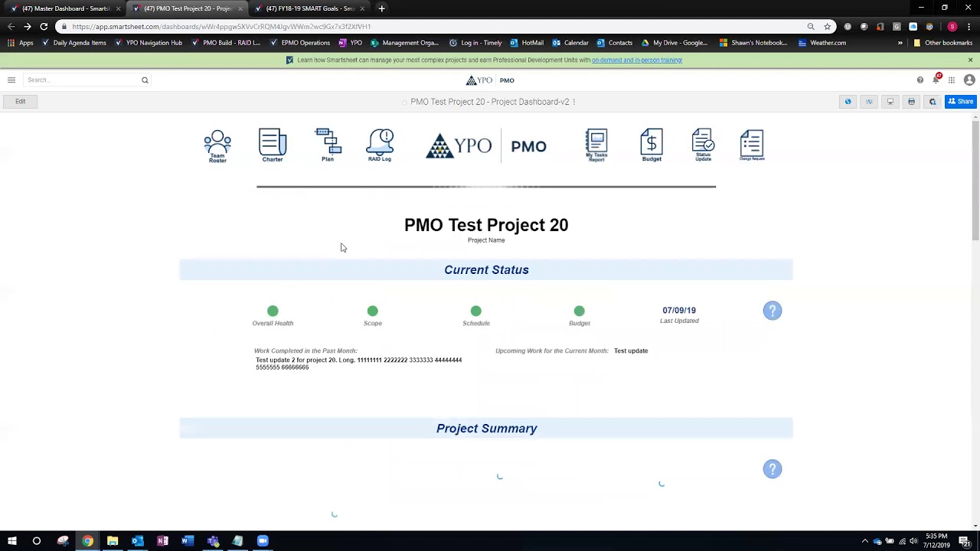The height and width of the screenshot is (551, 980).
Task: Click the question mark beside Current Status
Action: tap(773, 311)
